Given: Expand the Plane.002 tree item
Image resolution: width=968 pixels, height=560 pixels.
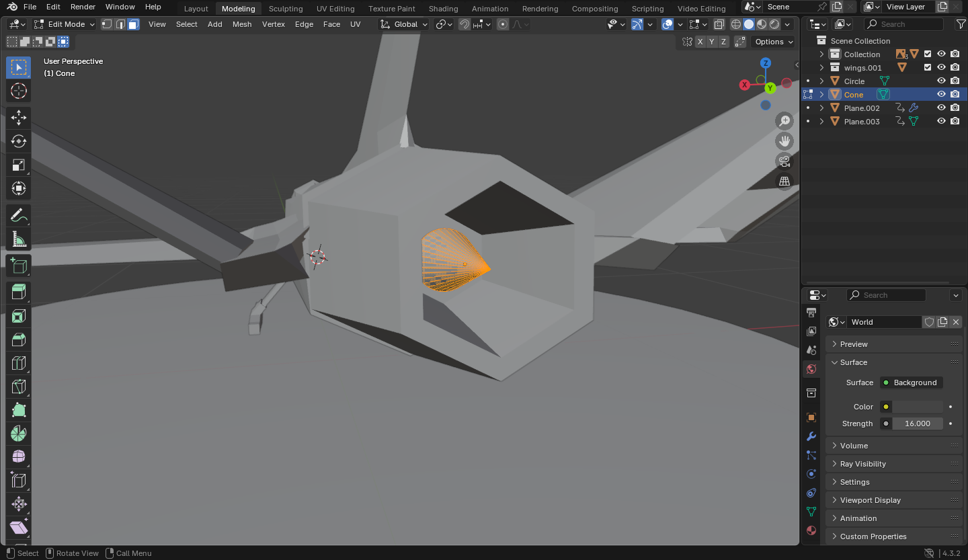Looking at the screenshot, I should 821,108.
